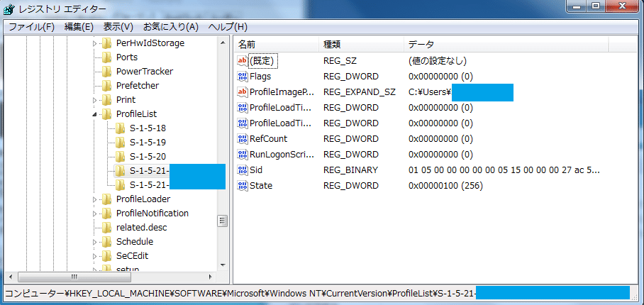The height and width of the screenshot is (305, 644).
Task: Click the Schedule folder icon
Action: [107, 241]
